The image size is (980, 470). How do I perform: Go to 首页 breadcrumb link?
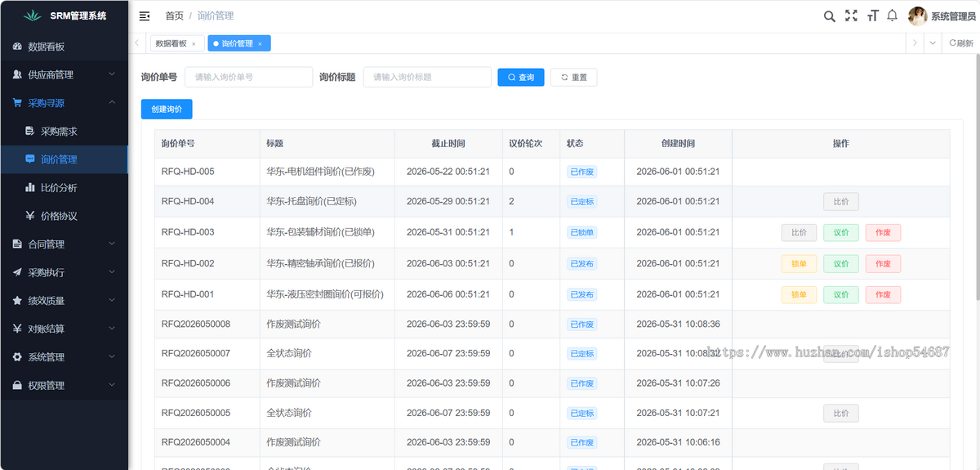(174, 16)
